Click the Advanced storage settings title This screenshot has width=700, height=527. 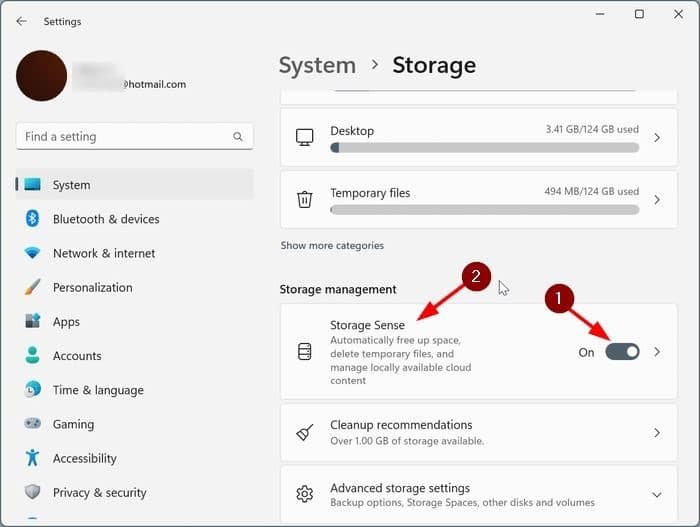click(400, 488)
